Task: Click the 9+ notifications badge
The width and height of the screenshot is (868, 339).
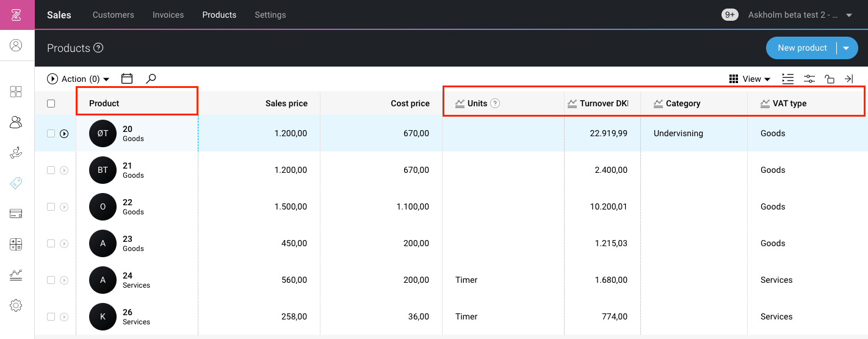Action: tap(729, 15)
